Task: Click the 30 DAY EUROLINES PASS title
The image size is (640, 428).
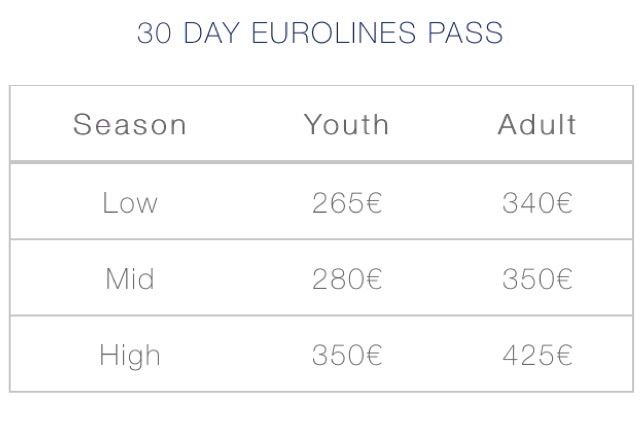Action: click(x=320, y=33)
